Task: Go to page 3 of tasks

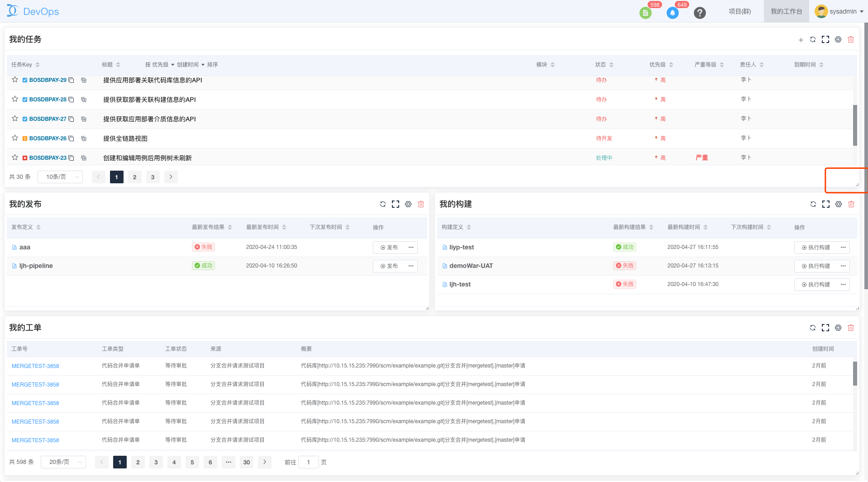Action: 153,177
